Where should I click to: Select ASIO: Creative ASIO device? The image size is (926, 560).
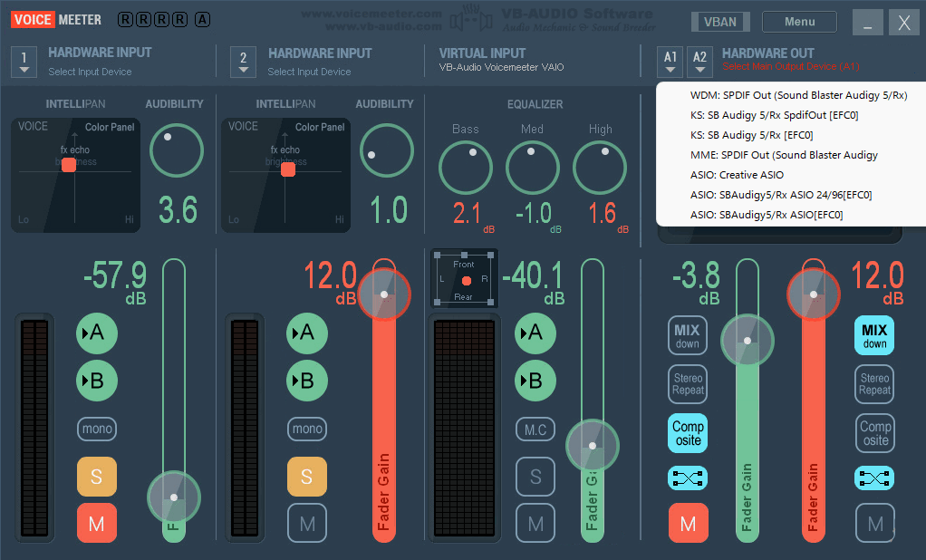point(737,175)
